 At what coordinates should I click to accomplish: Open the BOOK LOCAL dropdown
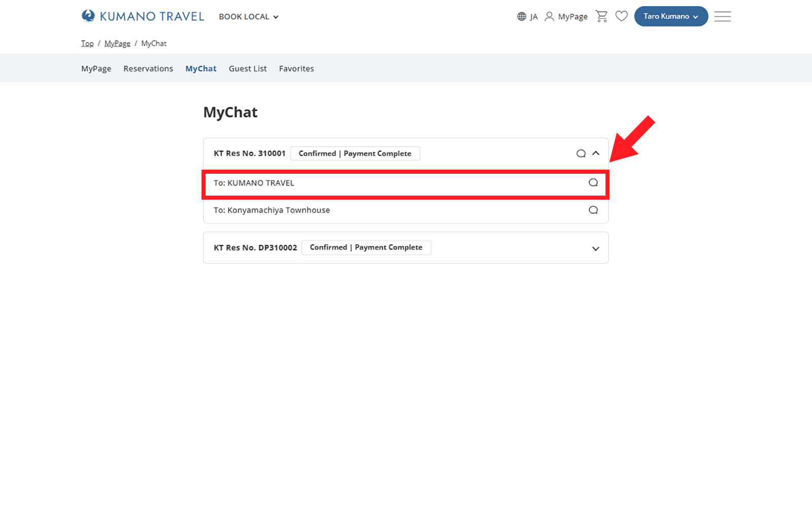tap(249, 17)
